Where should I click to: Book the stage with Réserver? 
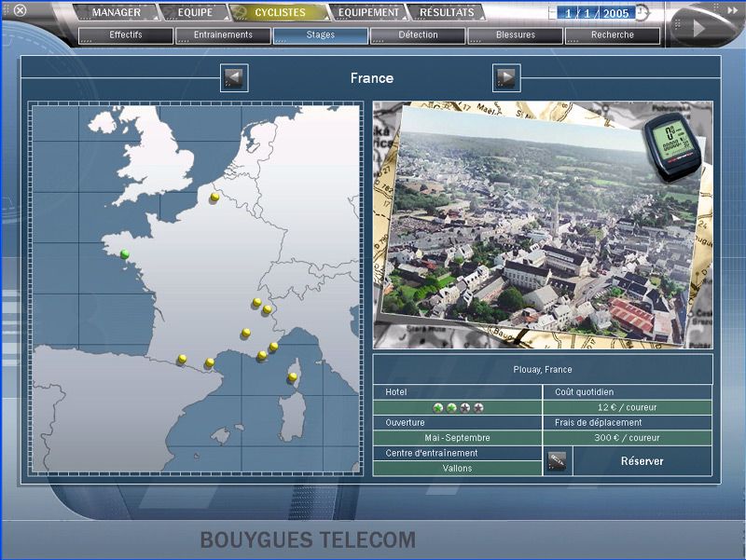[642, 460]
